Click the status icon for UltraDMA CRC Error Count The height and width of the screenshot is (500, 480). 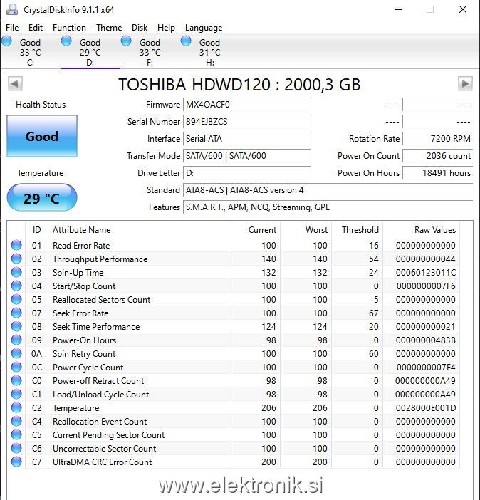pyautogui.click(x=16, y=462)
